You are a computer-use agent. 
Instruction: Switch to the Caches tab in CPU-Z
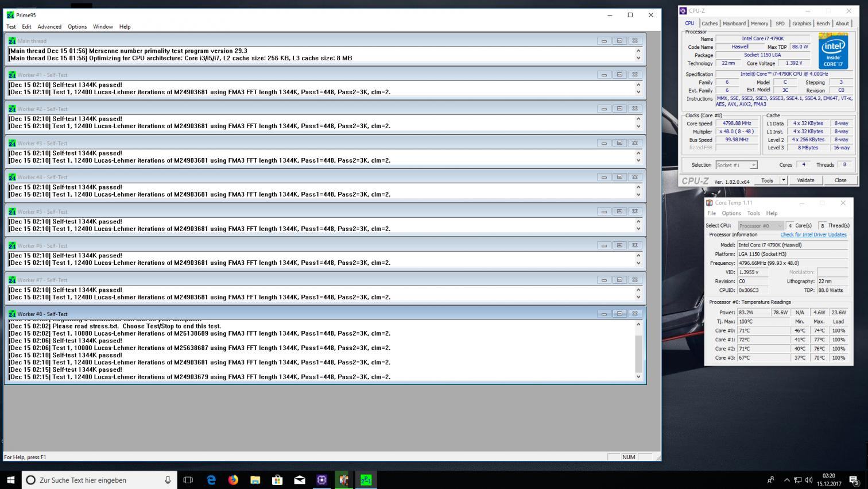710,24
